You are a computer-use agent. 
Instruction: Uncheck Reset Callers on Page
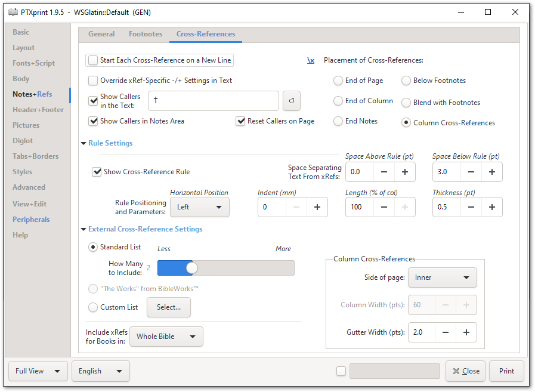point(240,121)
